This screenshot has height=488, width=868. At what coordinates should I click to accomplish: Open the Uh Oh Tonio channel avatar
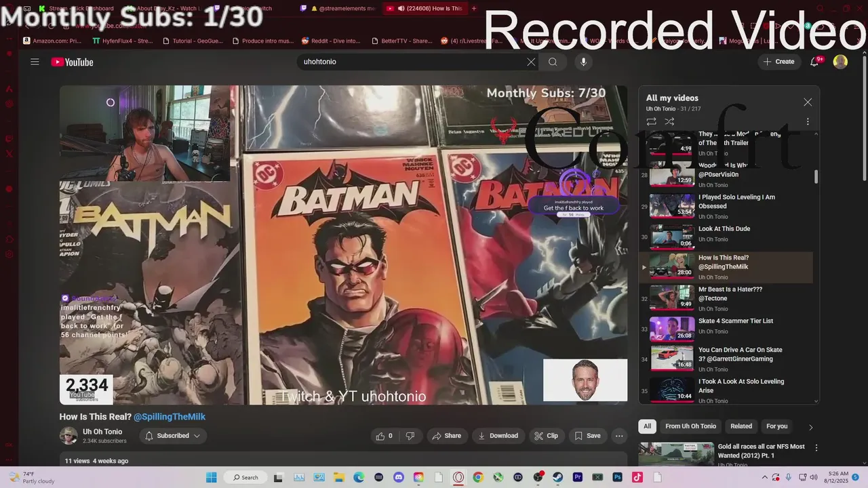[68, 436]
